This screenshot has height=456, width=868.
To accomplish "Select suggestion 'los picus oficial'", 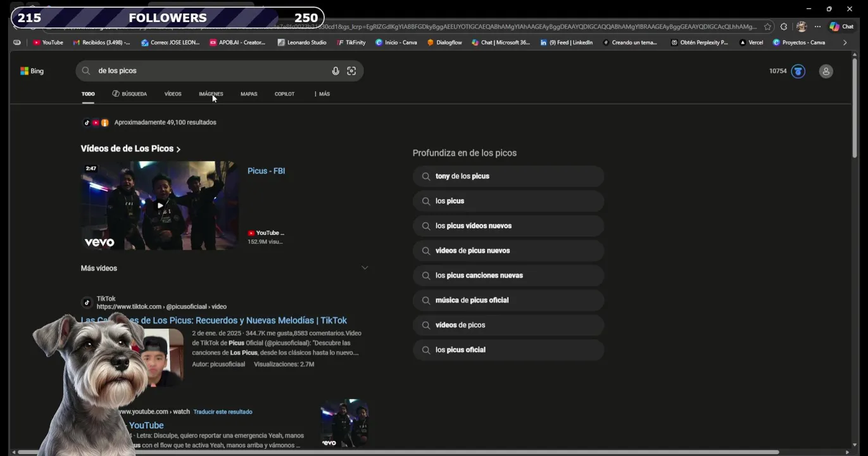I will pos(508,350).
